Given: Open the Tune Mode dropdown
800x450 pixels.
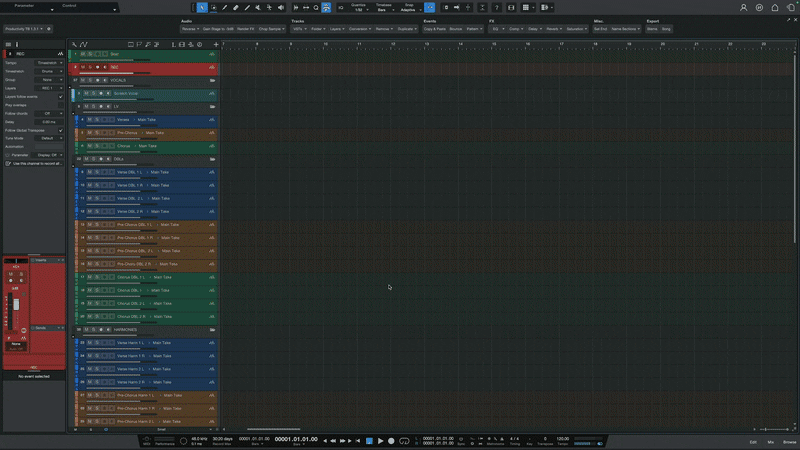Looking at the screenshot, I should coord(47,138).
